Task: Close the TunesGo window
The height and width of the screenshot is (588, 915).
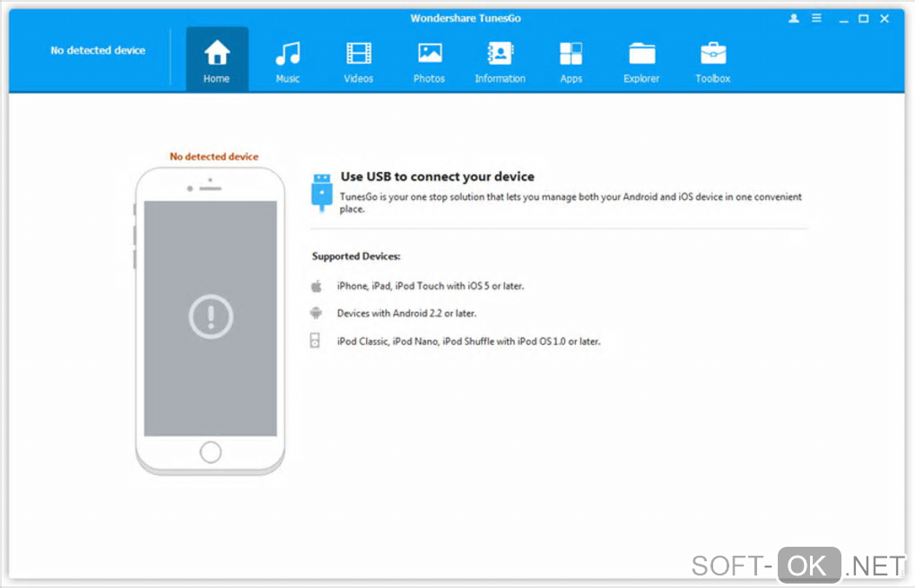Action: click(x=884, y=19)
